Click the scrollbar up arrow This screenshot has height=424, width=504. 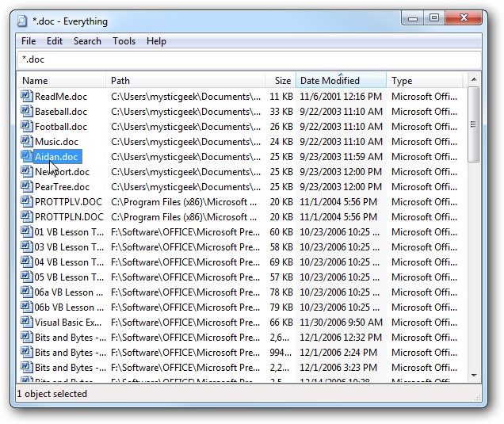(474, 79)
